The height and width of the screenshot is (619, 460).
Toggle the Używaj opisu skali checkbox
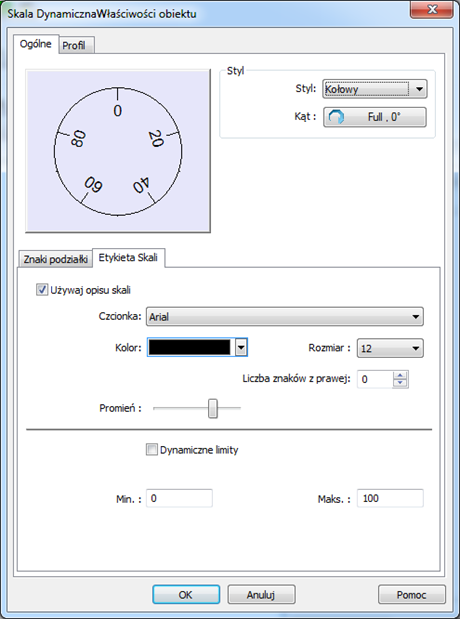(41, 290)
